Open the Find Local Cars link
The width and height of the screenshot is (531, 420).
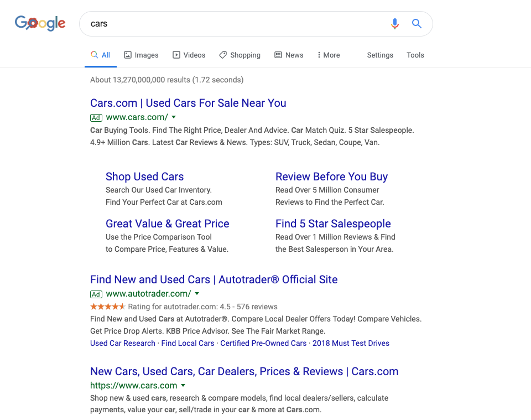[188, 343]
